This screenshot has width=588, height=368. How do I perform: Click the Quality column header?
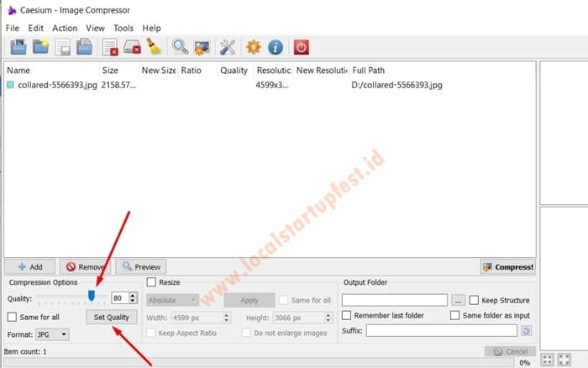(x=234, y=70)
